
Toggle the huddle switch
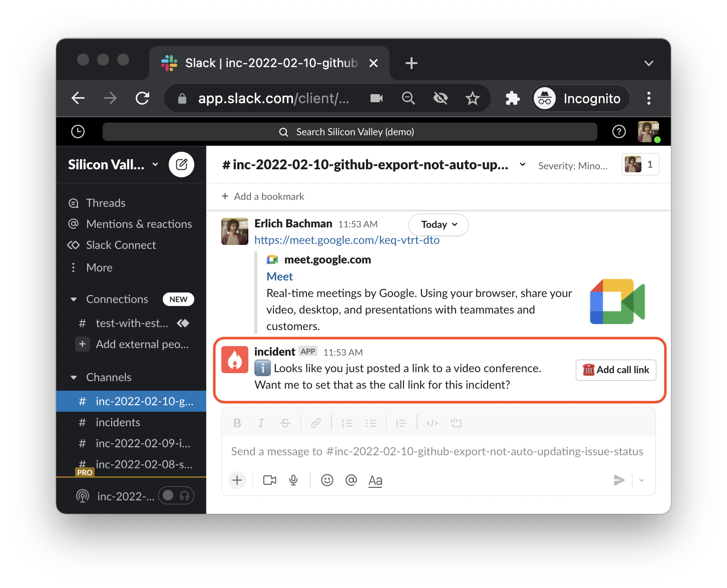pyautogui.click(x=176, y=496)
